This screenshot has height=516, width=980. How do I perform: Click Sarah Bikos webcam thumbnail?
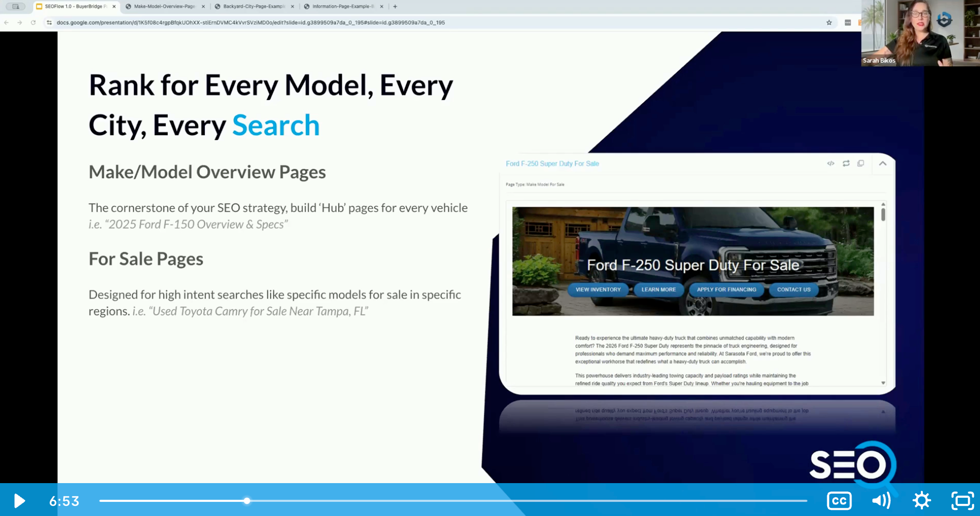point(920,33)
